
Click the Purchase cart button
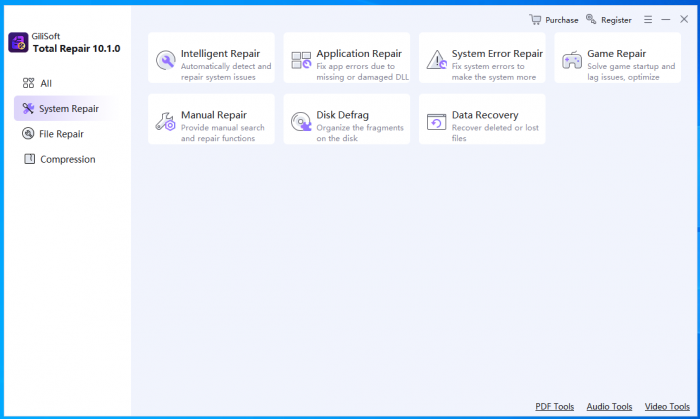coord(554,19)
